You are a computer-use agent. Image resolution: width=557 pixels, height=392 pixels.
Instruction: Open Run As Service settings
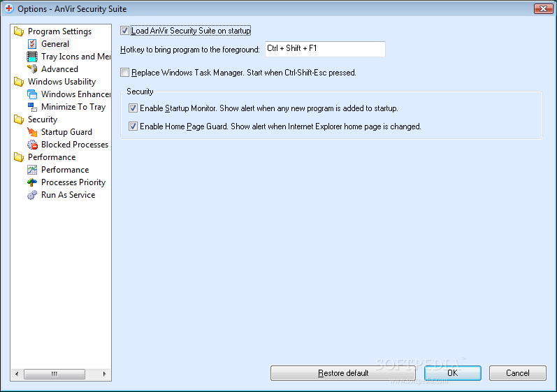point(68,195)
